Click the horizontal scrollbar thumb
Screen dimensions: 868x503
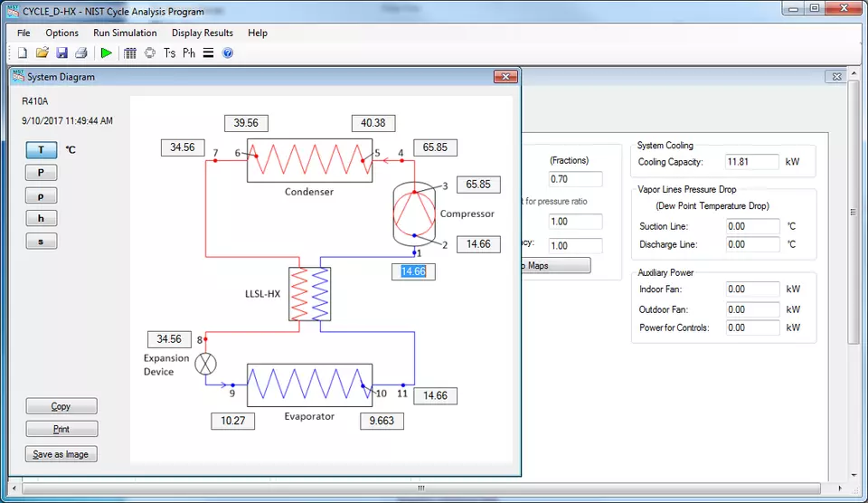[x=421, y=488]
